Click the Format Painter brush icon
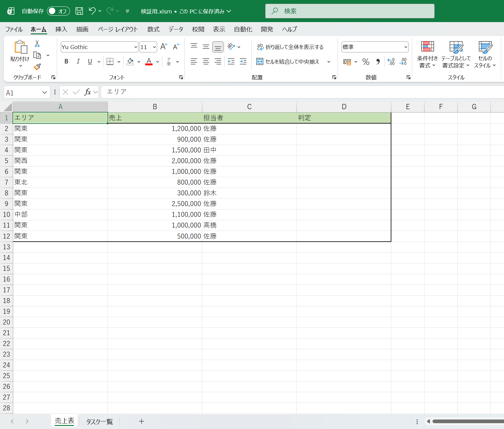Image resolution: width=504 pixels, height=429 pixels. 37,67
